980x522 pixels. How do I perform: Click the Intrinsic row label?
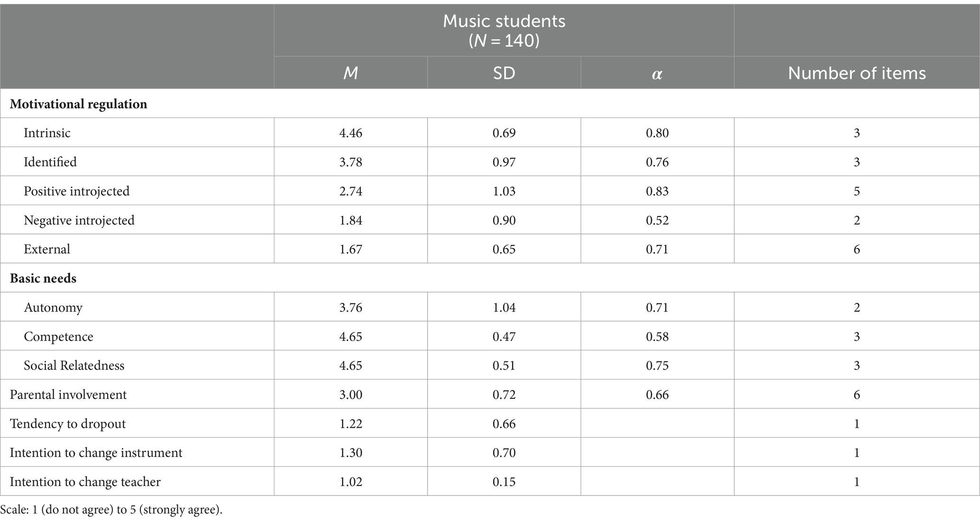pos(47,133)
